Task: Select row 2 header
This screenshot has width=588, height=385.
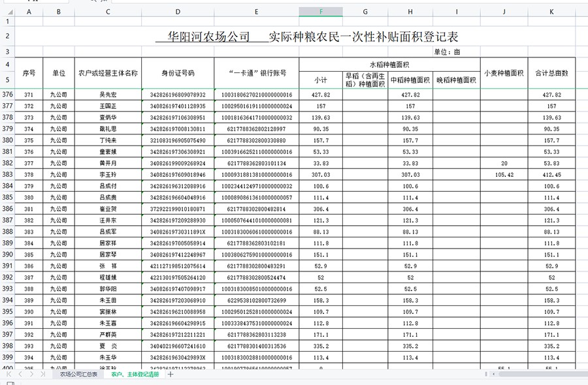Action: tap(7, 37)
